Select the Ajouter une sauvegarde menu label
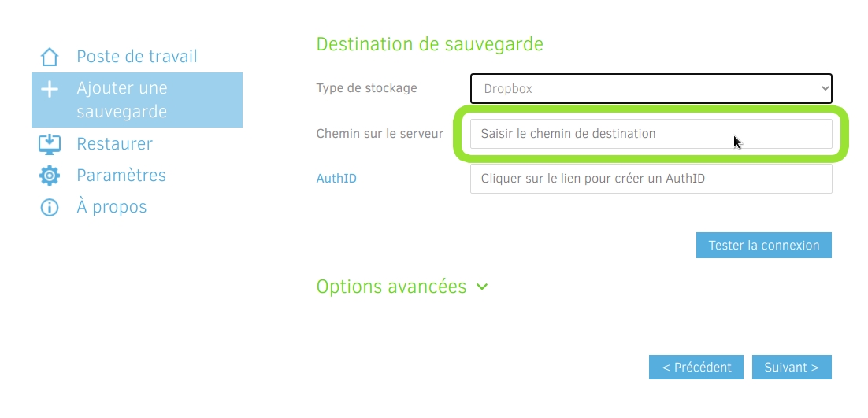Image resolution: width=868 pixels, height=418 pixels. [122, 100]
